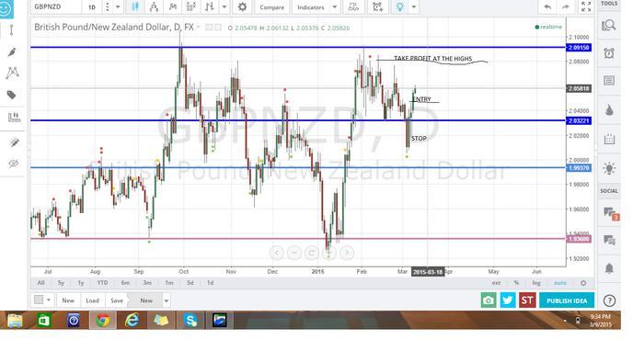Open the help question mark icon

(x=609, y=300)
